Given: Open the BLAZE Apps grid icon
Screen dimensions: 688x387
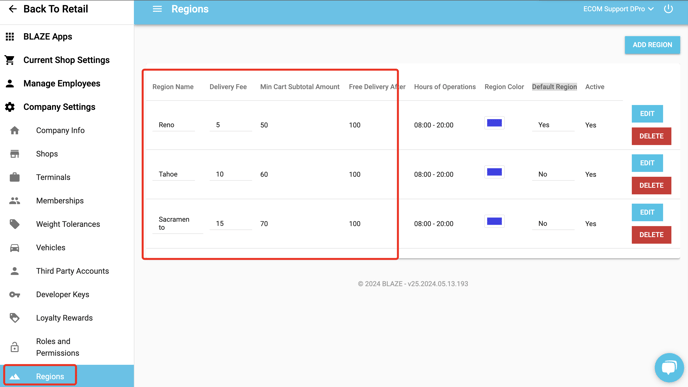Looking at the screenshot, I should click(10, 37).
